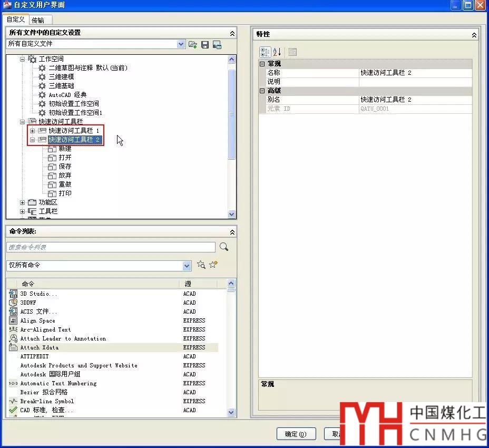Switch to the 自定义 tab

[x=16, y=20]
